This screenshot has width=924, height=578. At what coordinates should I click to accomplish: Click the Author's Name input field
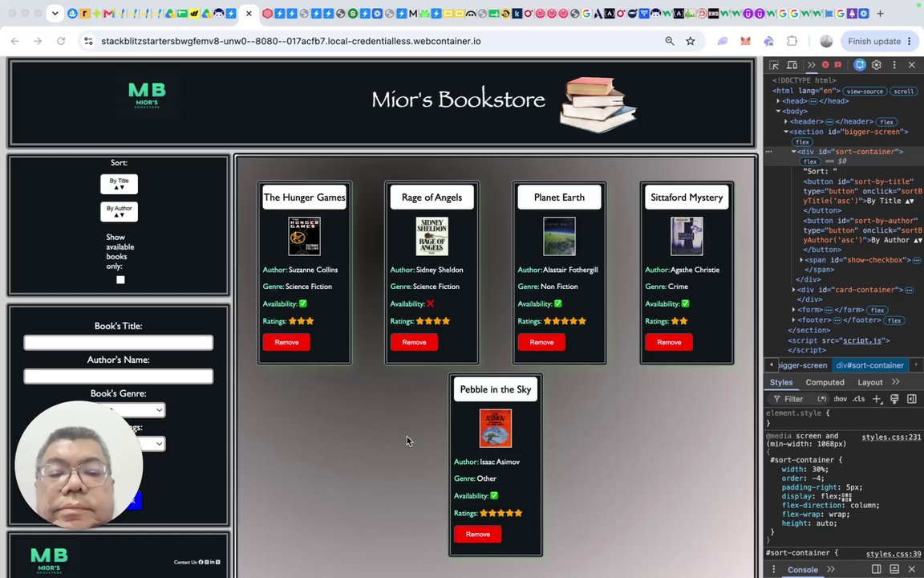coord(119,377)
